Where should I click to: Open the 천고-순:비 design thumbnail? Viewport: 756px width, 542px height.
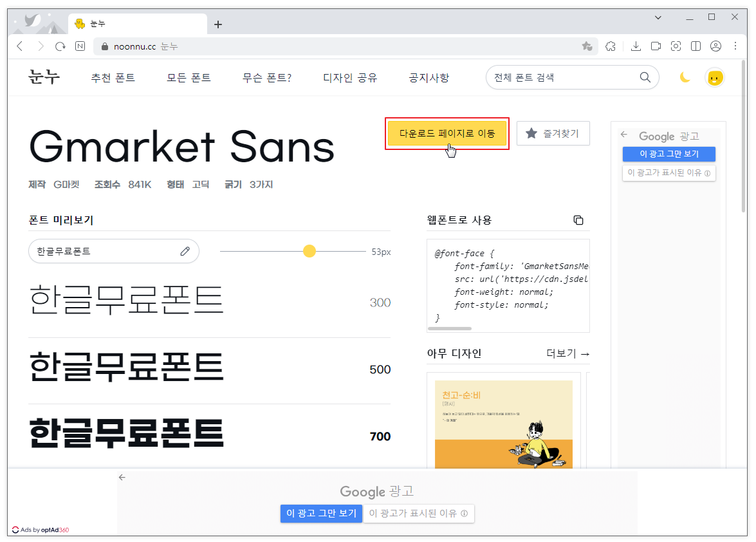503,424
